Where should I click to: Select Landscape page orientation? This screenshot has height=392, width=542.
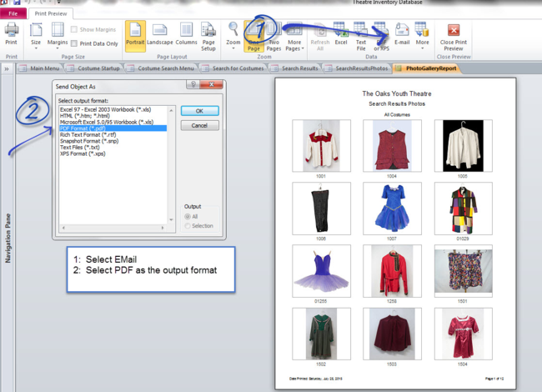click(x=159, y=34)
